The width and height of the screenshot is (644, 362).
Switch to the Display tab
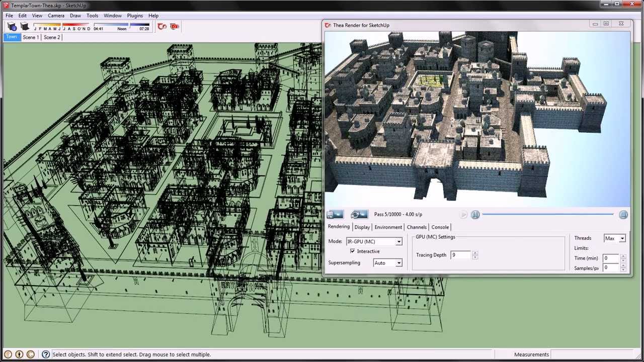click(362, 227)
